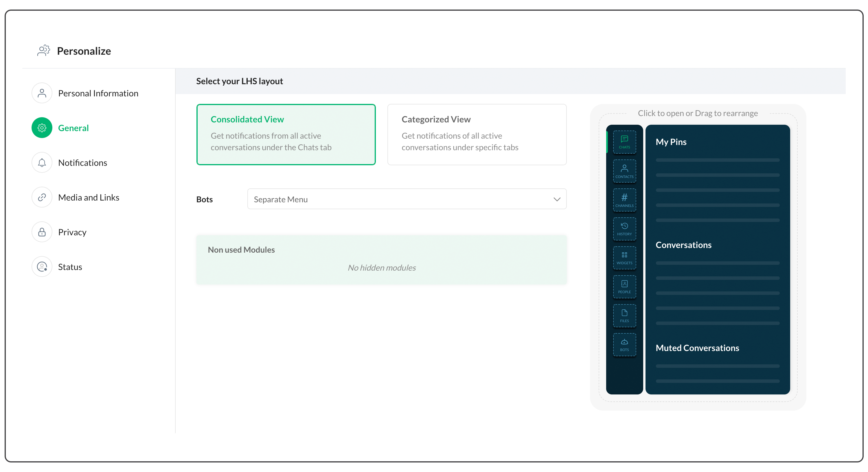The width and height of the screenshot is (868, 472).
Task: Click the Conversations heading in preview
Action: pos(683,245)
